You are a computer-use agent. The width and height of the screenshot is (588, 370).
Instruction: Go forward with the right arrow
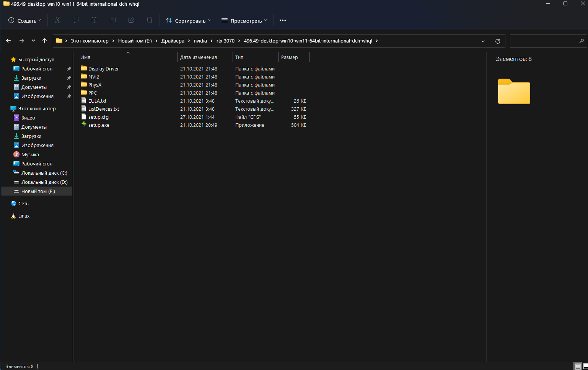click(22, 41)
